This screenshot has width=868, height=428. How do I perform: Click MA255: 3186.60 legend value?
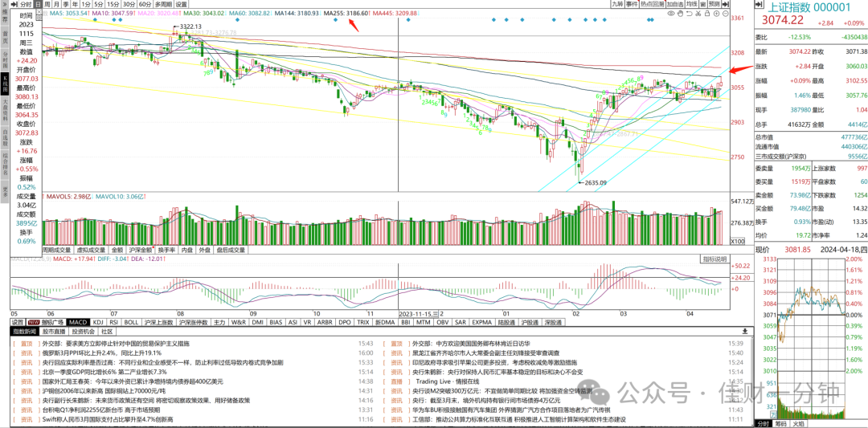coord(346,13)
